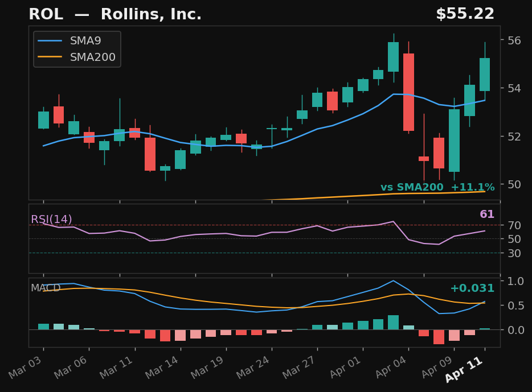532x392 pixels.
Task: Click the ROL ticker symbol in title
Action: click(46, 14)
